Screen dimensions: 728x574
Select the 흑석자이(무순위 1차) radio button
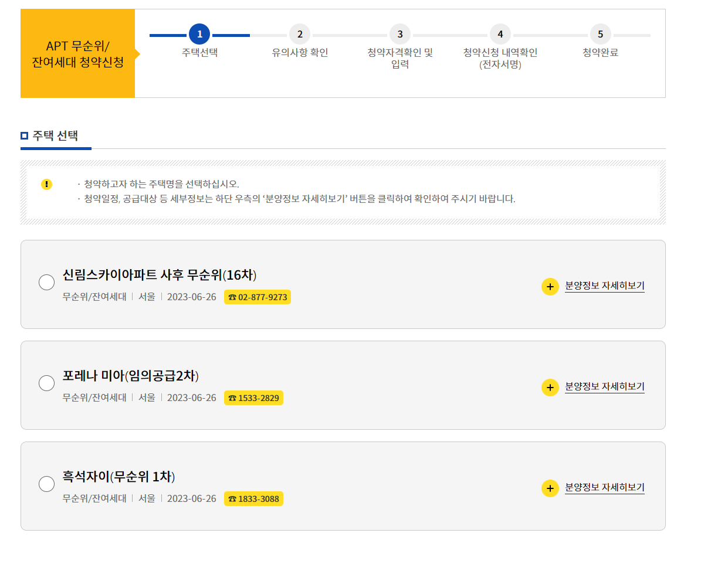coord(47,484)
